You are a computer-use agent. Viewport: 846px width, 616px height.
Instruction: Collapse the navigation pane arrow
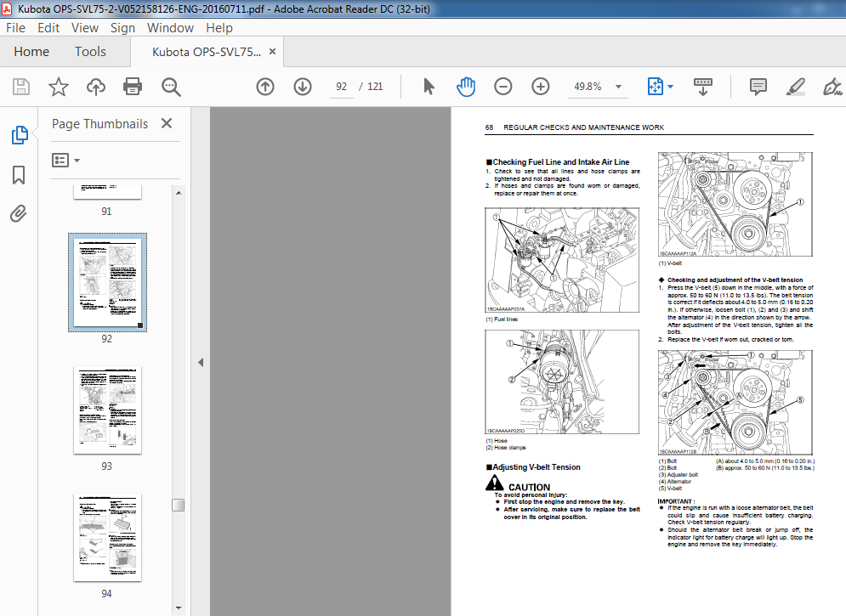click(x=201, y=362)
